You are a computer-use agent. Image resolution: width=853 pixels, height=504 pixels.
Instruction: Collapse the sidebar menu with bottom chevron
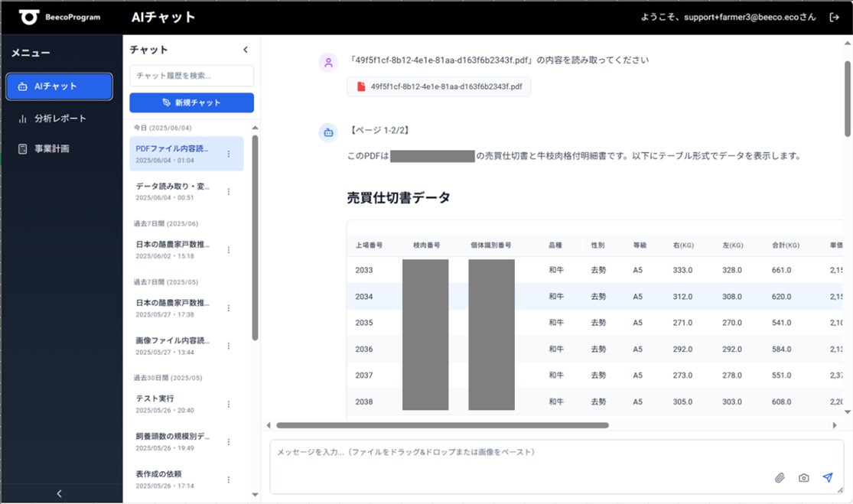click(60, 493)
